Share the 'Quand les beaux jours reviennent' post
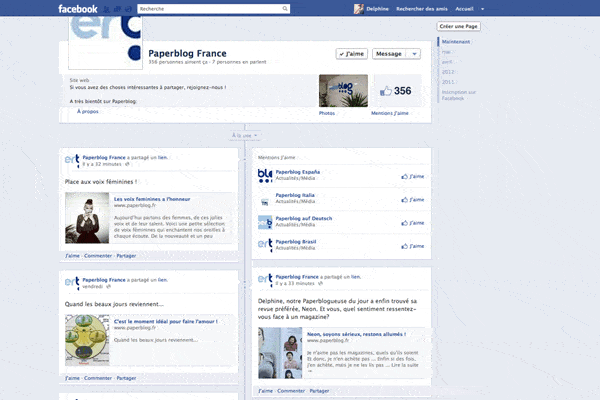Image resolution: width=600 pixels, height=400 pixels. click(126, 378)
